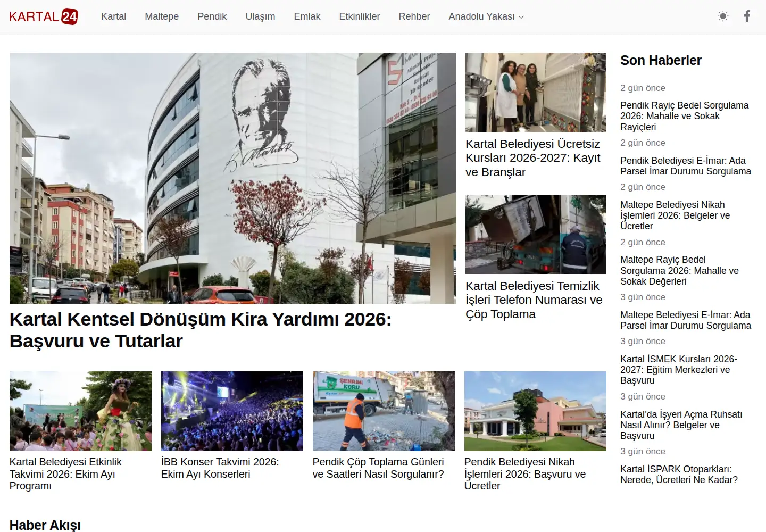Open Maltepe Belediyesi E-İmar sidebar link
The width and height of the screenshot is (766, 532).
click(x=686, y=320)
